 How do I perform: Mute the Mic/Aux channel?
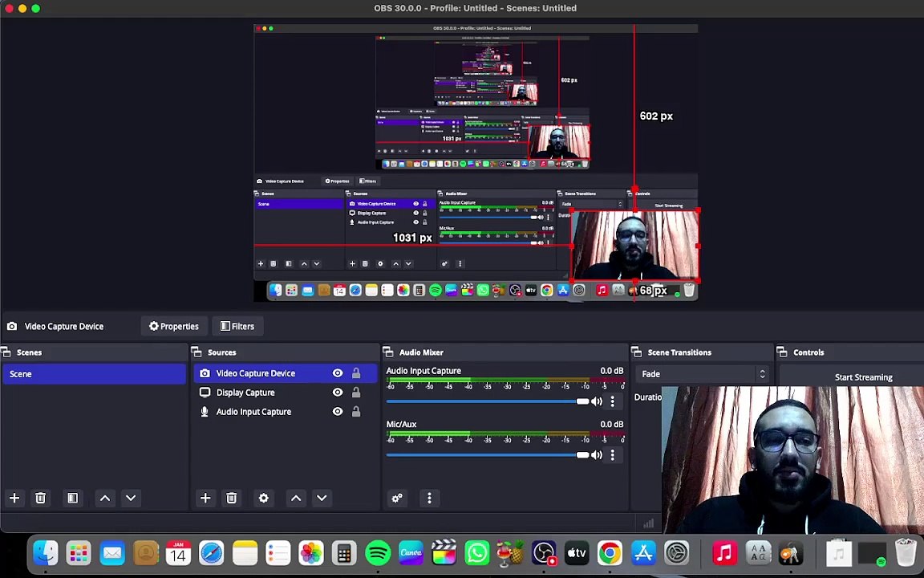[597, 454]
